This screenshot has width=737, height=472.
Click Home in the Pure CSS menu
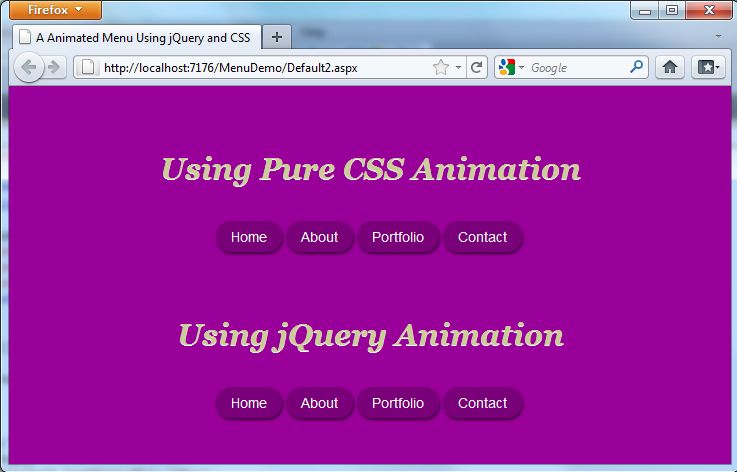pos(249,237)
